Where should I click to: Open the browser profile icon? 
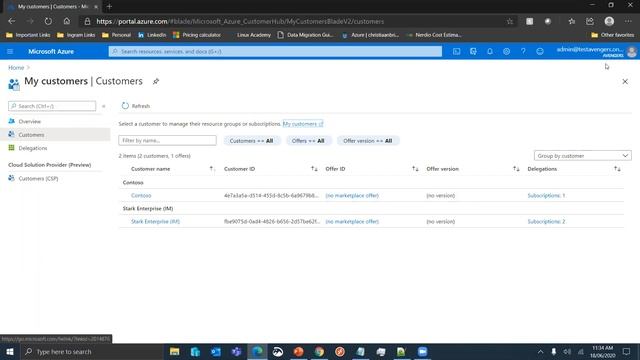(x=609, y=21)
